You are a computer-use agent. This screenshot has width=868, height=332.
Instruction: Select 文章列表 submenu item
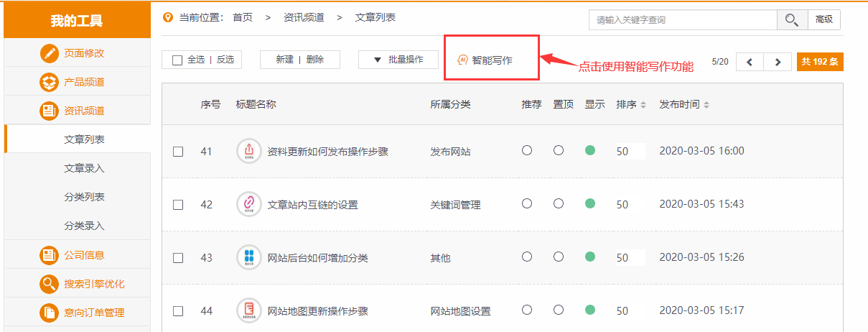[84, 139]
